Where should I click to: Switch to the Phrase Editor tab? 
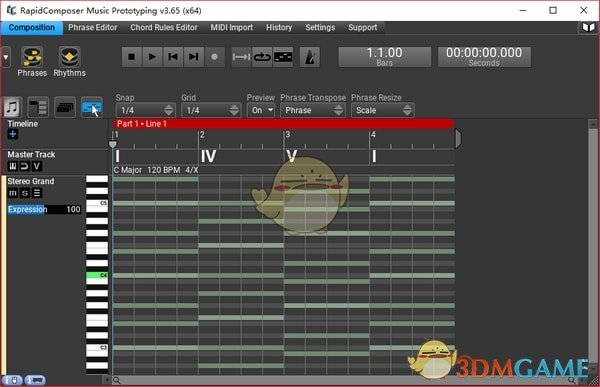click(93, 28)
